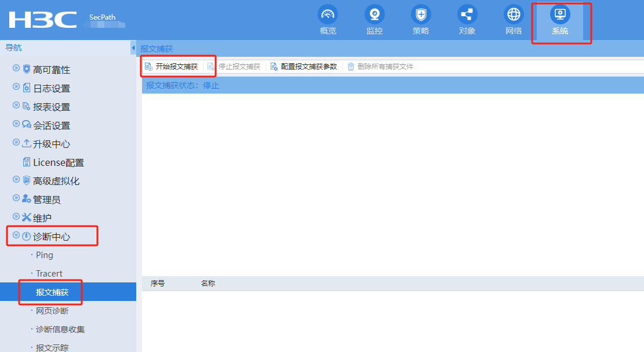
Task: Click the 配置报文捕获参数 gear-document icon
Action: [274, 67]
